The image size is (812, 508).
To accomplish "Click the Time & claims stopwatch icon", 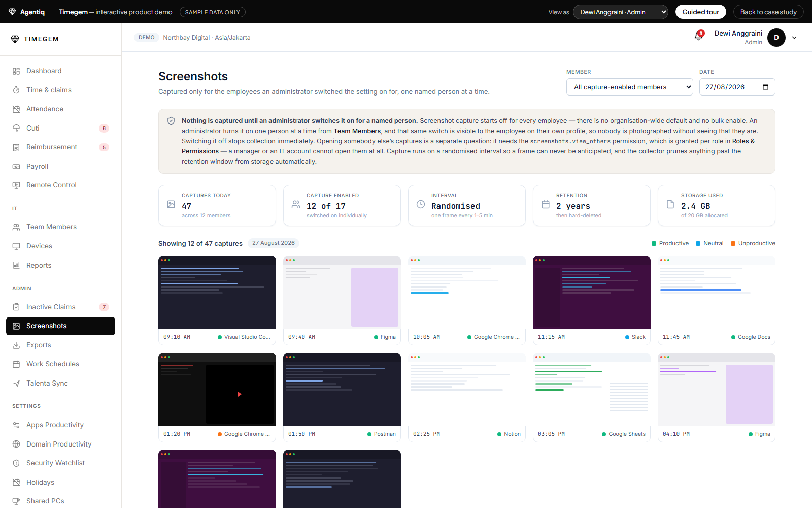I will [x=16, y=90].
